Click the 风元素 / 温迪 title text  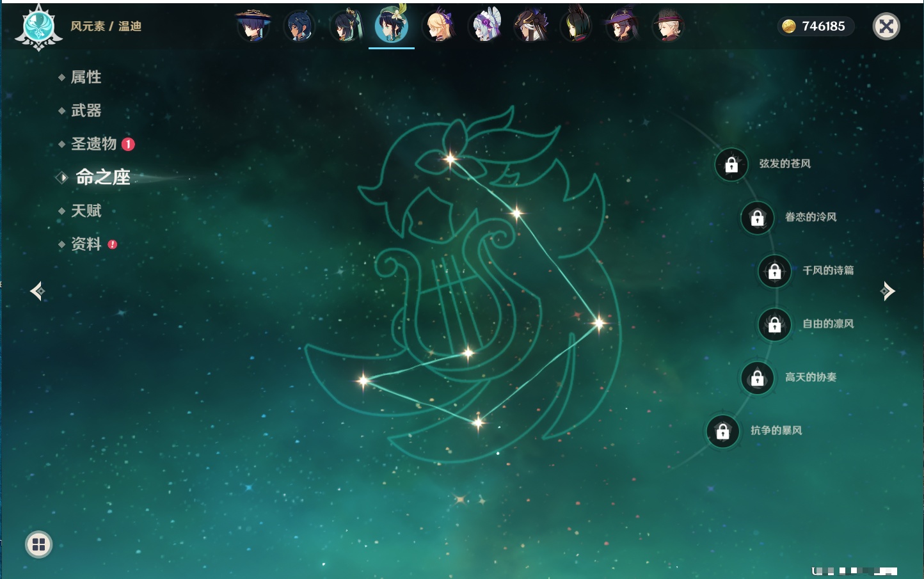(106, 26)
